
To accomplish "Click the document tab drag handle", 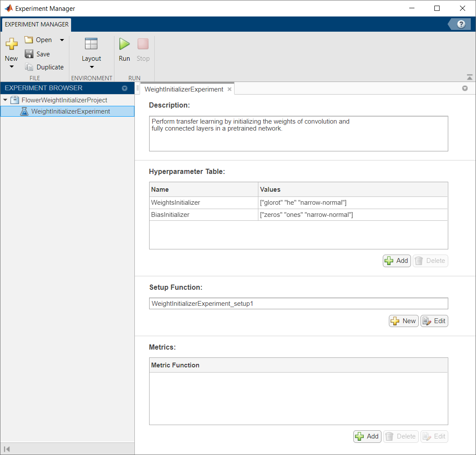I will 137,88.
